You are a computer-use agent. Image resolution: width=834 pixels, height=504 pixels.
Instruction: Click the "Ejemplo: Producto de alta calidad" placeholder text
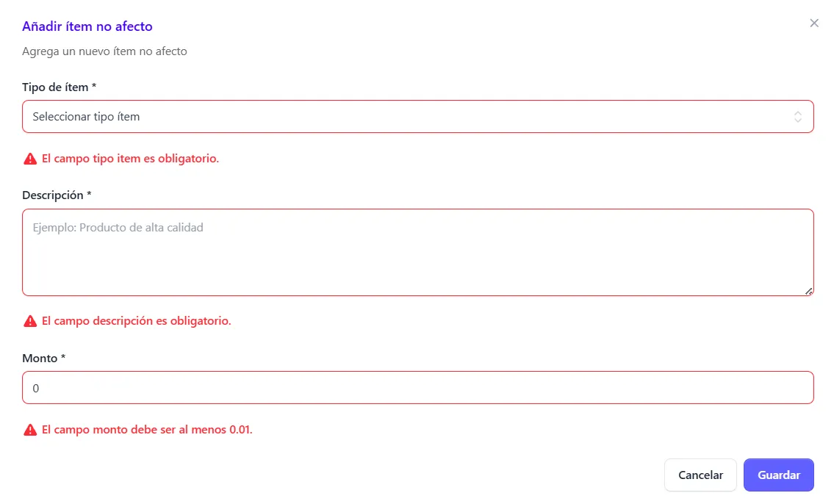118,228
